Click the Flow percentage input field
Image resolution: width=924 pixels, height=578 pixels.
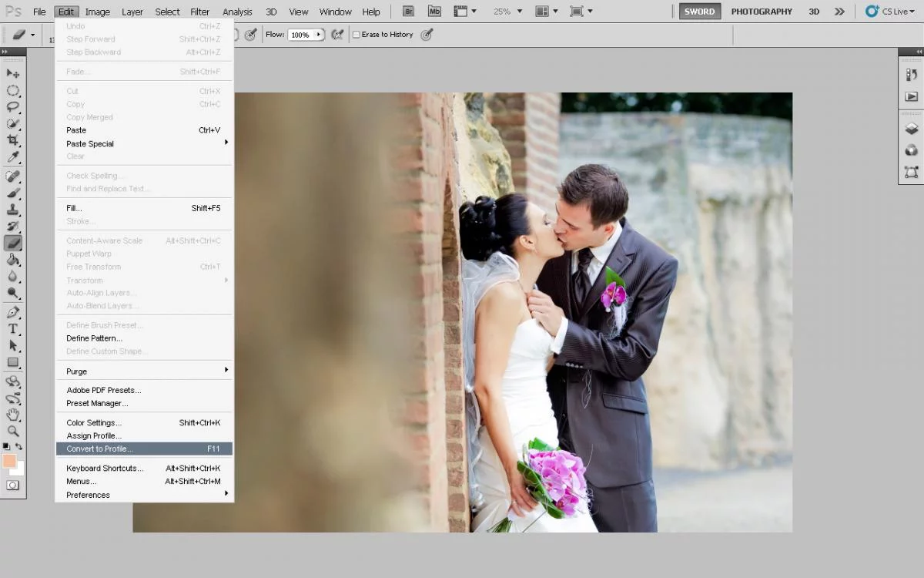pos(301,35)
